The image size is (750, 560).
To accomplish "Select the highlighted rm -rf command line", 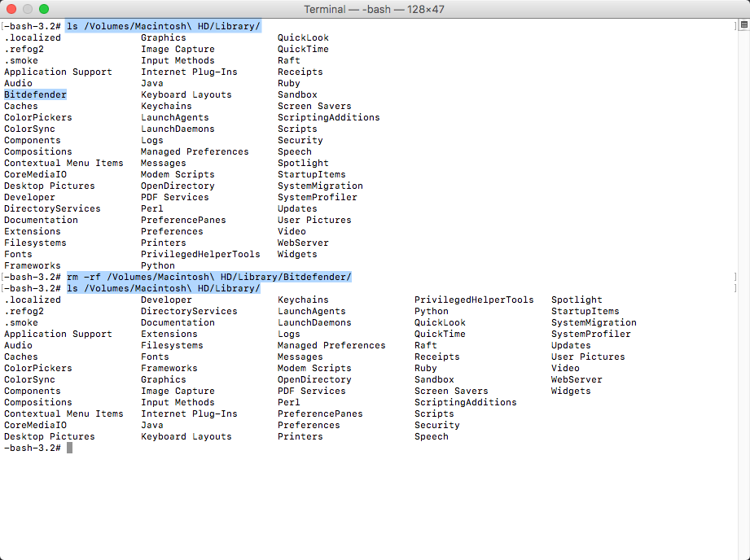I will point(208,277).
